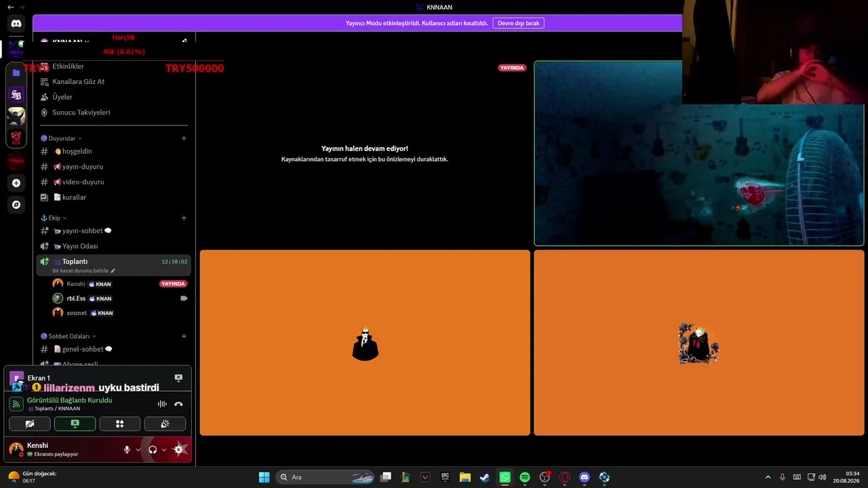Viewport: 868px width, 488px height.
Task: Edit channel status pencil icon
Action: (113, 270)
